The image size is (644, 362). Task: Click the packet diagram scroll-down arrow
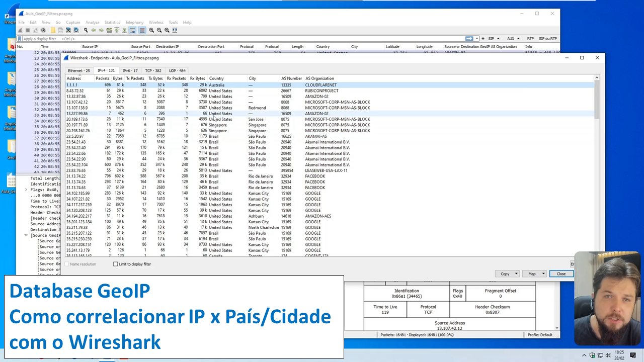(x=556, y=327)
